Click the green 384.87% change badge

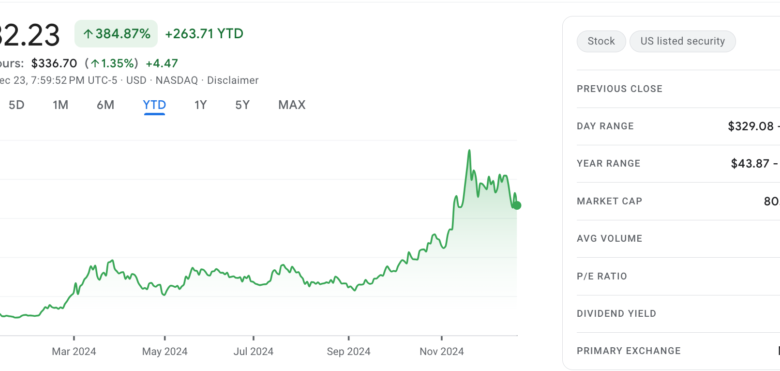pyautogui.click(x=116, y=34)
